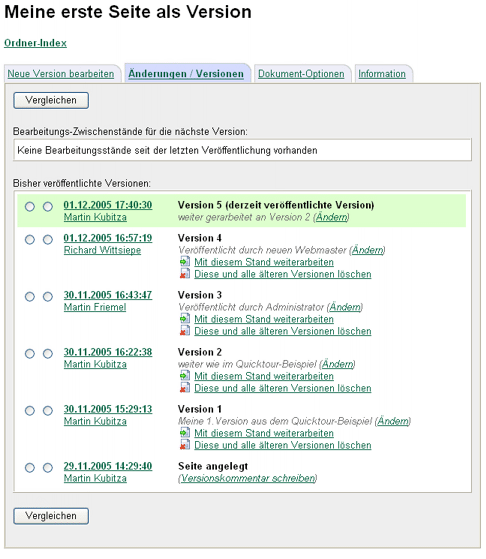
Task: Open the Neue Version bearbeiten tab
Action: (x=61, y=74)
